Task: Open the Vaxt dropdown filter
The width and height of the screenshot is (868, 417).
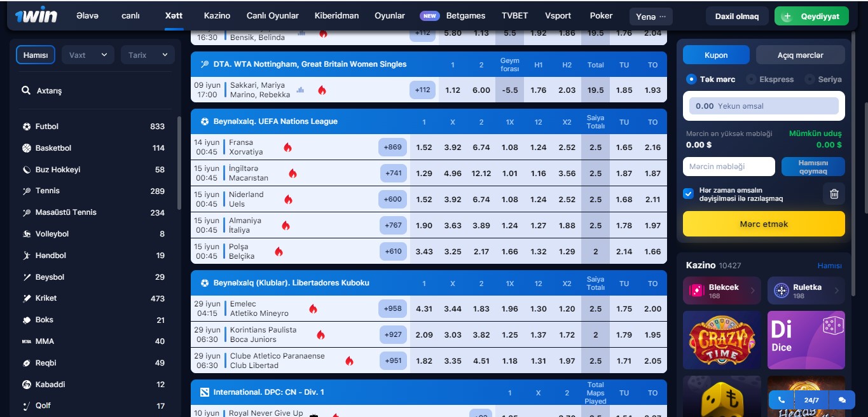Action: point(88,55)
